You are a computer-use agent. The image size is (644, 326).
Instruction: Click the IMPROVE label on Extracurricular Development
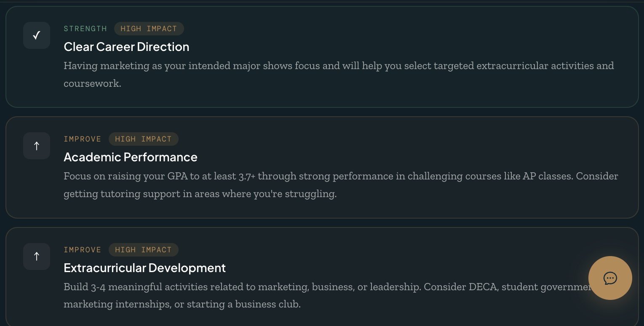pos(82,250)
